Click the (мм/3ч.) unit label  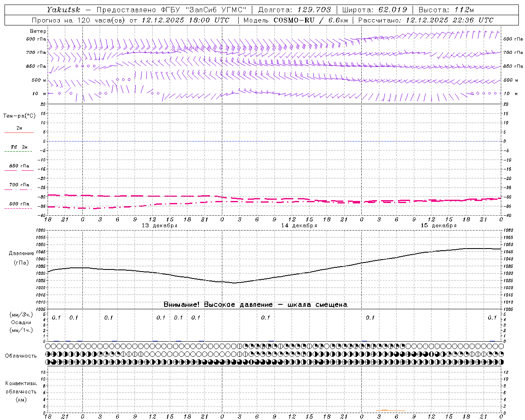point(21,315)
